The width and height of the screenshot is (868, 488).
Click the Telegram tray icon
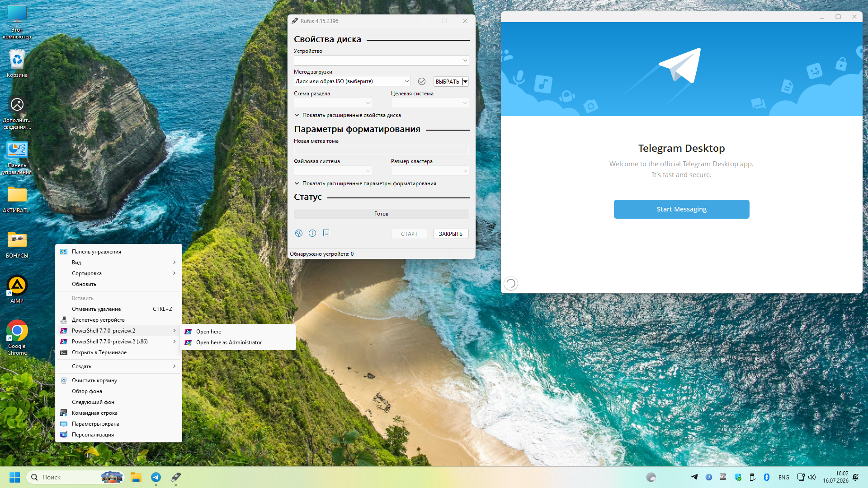point(694,477)
